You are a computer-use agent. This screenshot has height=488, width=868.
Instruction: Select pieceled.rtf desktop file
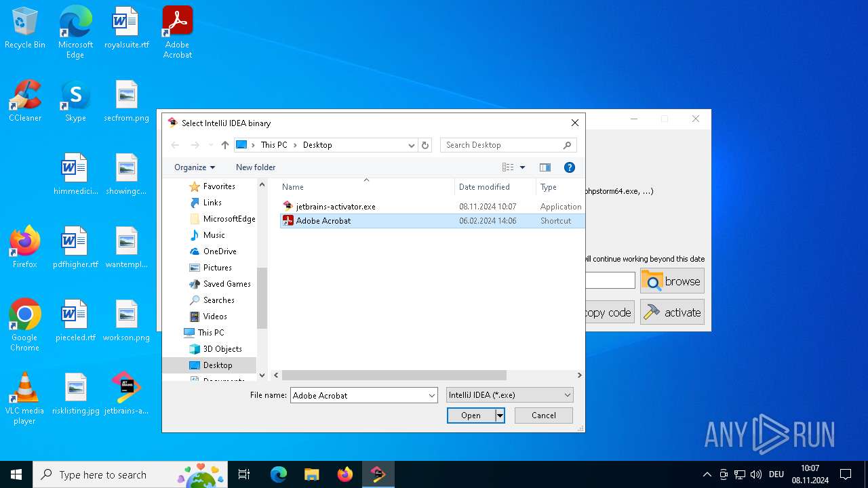coord(75,321)
